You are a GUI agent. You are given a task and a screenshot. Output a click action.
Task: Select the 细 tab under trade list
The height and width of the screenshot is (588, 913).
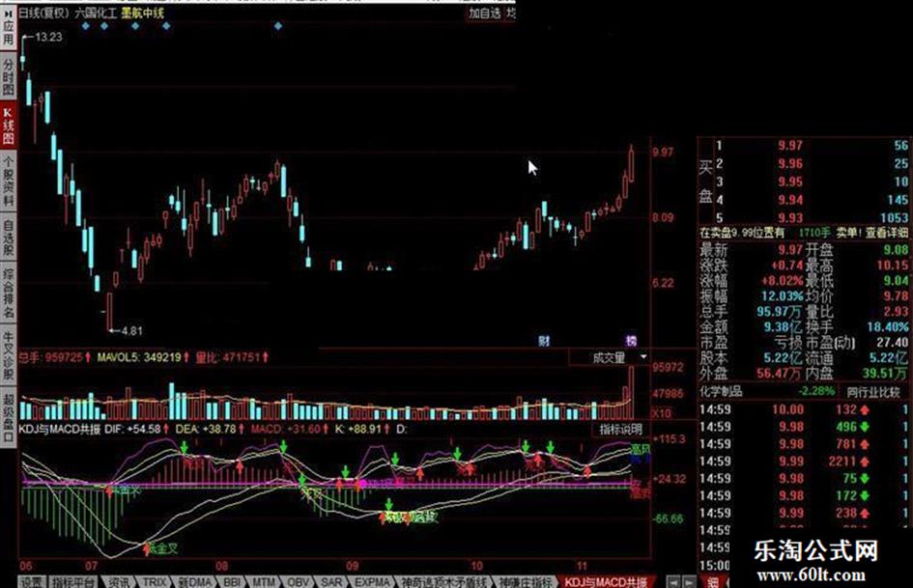point(713,581)
